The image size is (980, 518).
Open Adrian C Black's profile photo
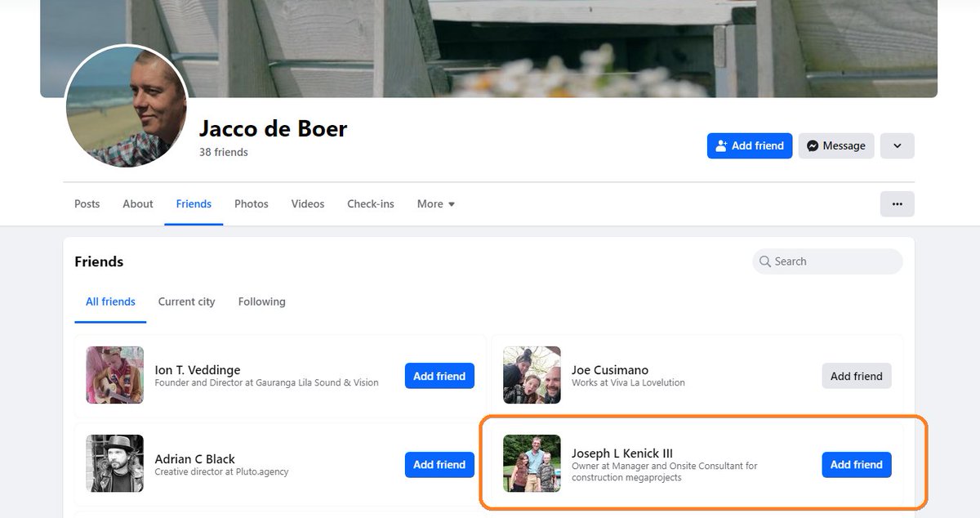115,463
